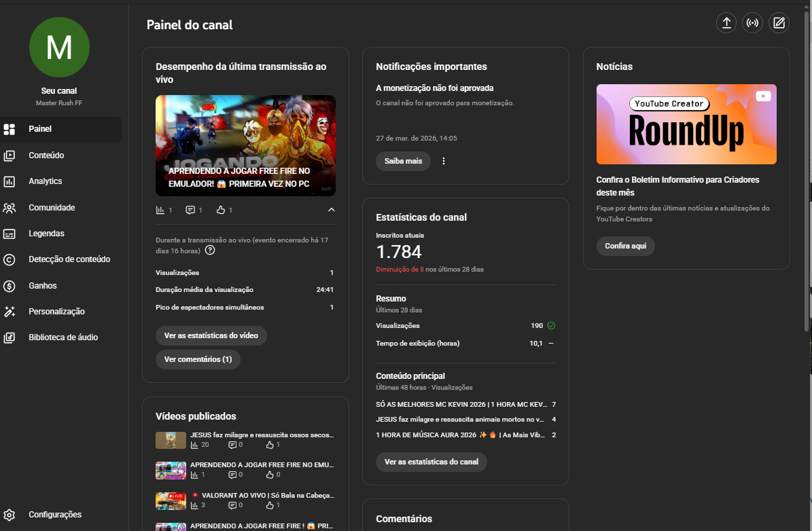812x531 pixels.
Task: Collapse the live stream performance details
Action: point(332,210)
